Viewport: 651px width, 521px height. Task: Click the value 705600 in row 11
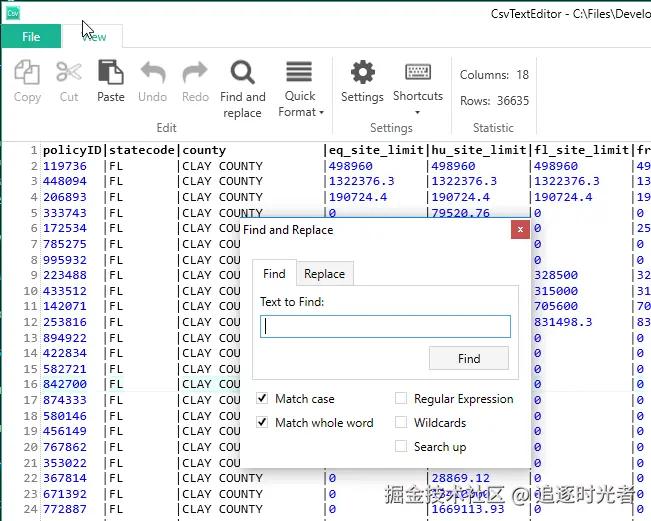556,306
